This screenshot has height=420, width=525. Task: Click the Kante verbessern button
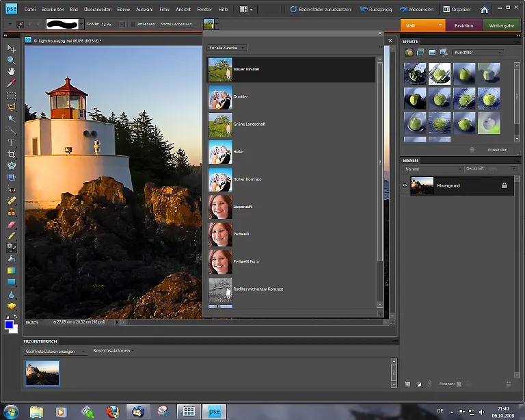coord(177,24)
